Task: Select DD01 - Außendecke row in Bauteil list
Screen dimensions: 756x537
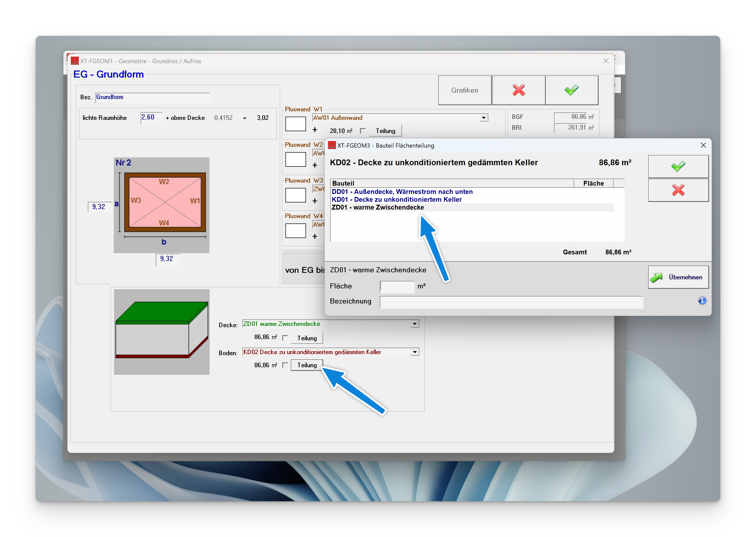Action: coord(402,192)
